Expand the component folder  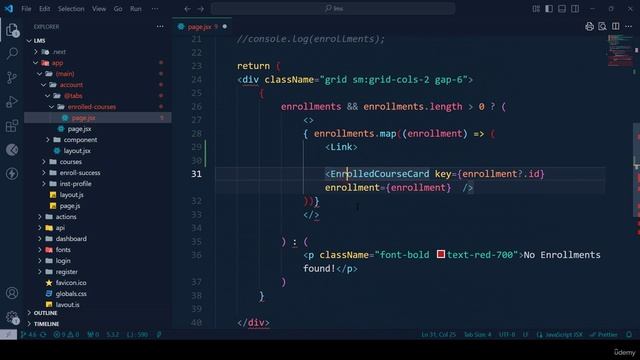[48, 140]
